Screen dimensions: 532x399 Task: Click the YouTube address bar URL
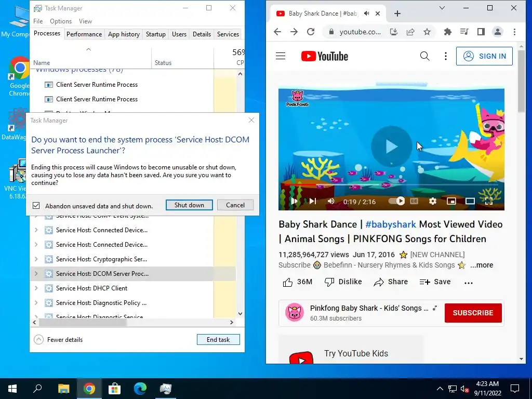click(360, 32)
